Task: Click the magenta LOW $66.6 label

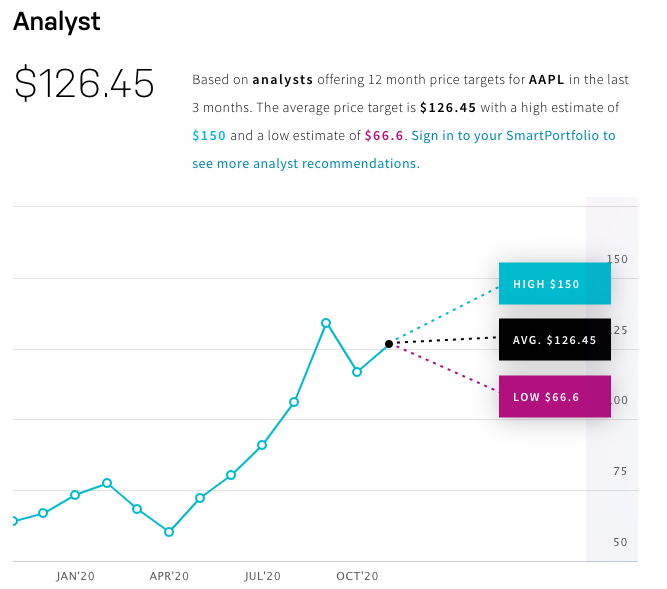Action: [x=554, y=397]
